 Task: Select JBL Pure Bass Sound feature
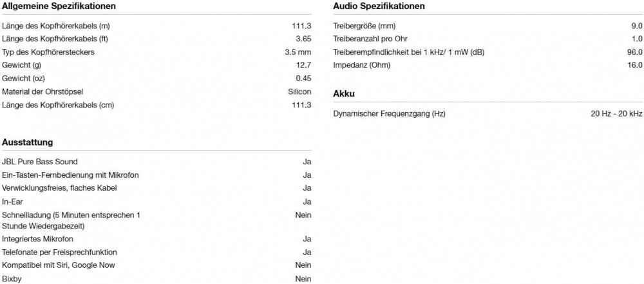coord(40,162)
